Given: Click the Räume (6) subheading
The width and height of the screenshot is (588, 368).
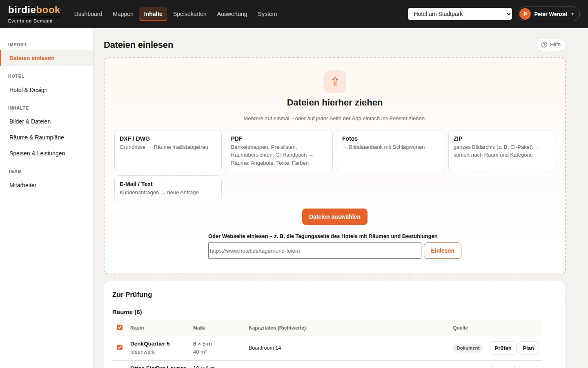Looking at the screenshot, I should click(x=127, y=312).
